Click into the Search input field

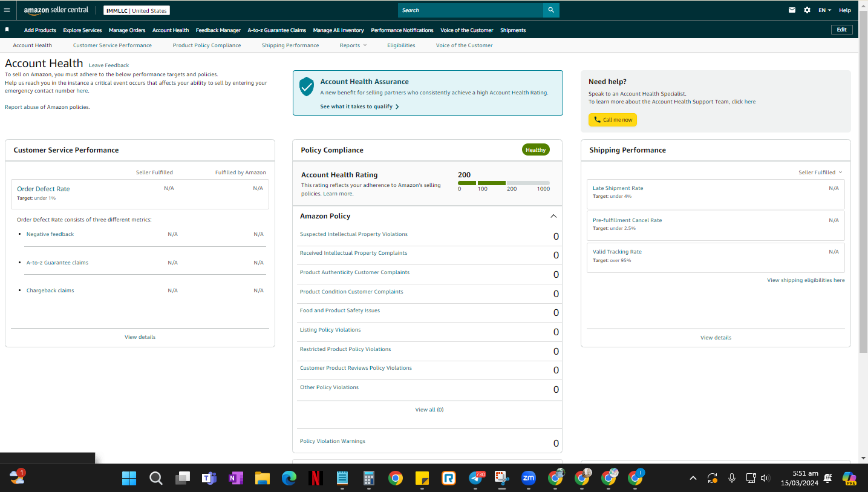[x=471, y=10]
